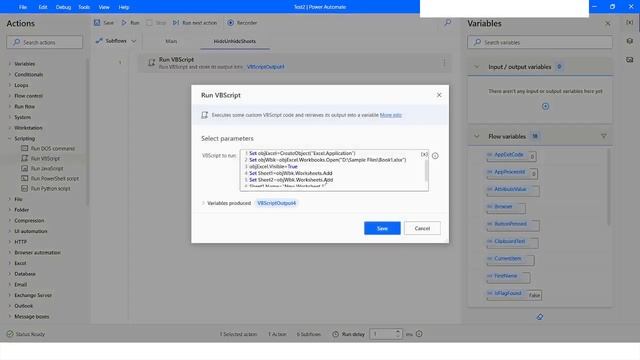Expand Variables produced section
The height and width of the screenshot is (360, 640).
tap(203, 203)
